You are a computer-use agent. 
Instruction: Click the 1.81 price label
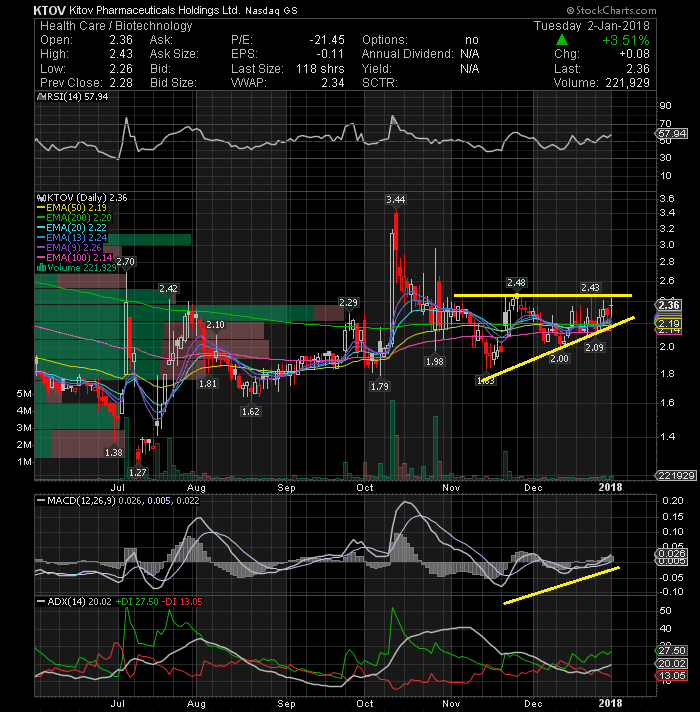pyautogui.click(x=208, y=383)
